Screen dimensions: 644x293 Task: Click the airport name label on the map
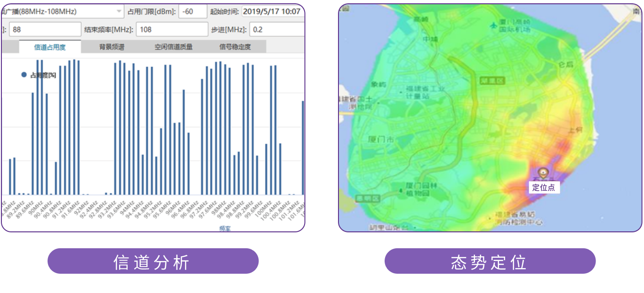tap(515, 26)
